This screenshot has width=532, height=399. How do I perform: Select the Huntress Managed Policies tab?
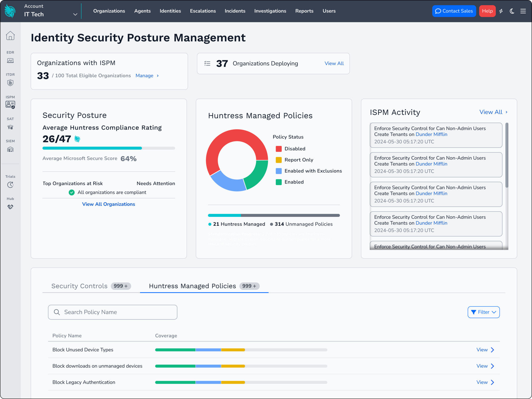click(204, 286)
